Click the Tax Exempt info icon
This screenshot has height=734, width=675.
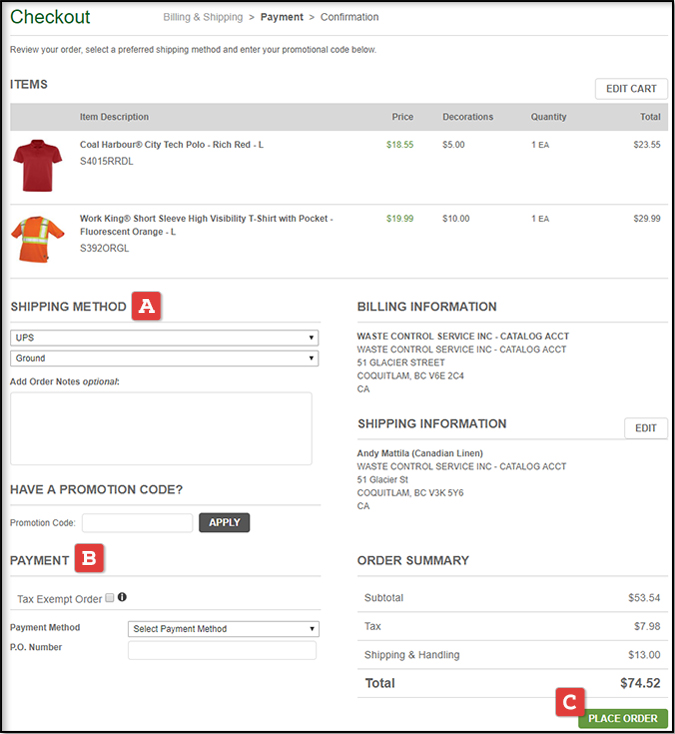[x=122, y=597]
